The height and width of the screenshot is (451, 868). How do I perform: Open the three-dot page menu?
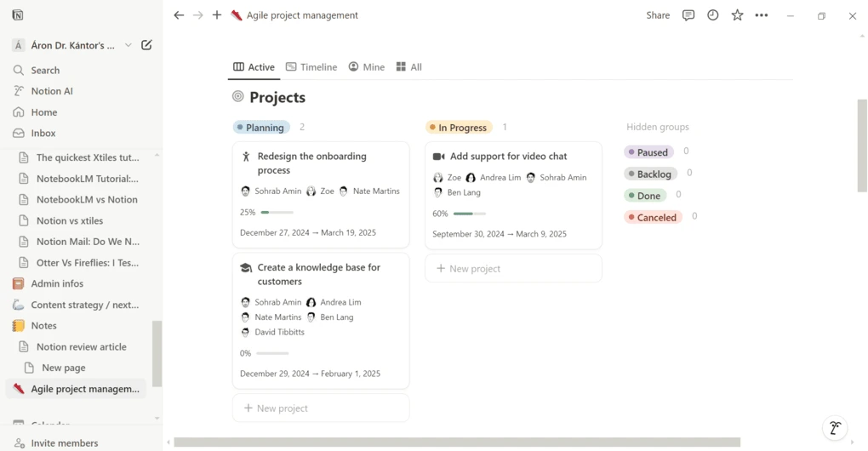pyautogui.click(x=762, y=15)
